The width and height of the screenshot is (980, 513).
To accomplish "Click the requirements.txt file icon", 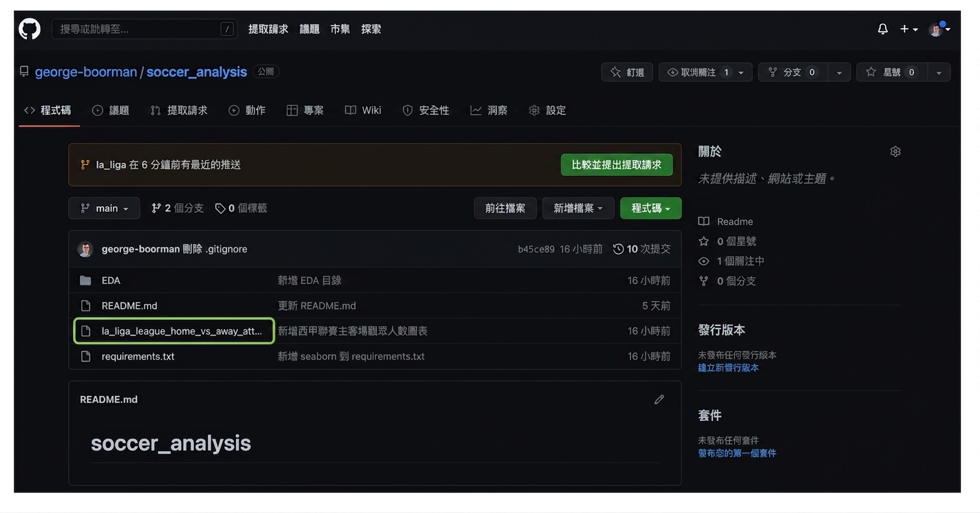I will (x=85, y=356).
